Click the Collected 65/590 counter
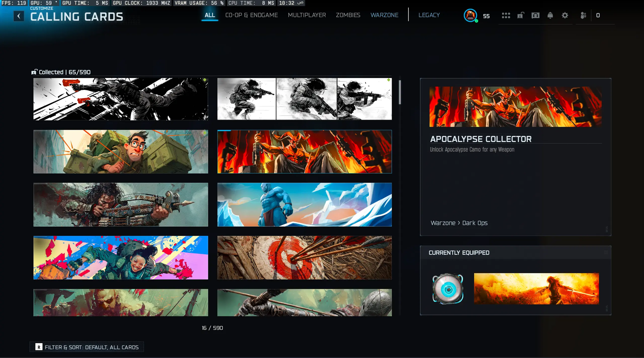644x358 pixels. point(61,72)
